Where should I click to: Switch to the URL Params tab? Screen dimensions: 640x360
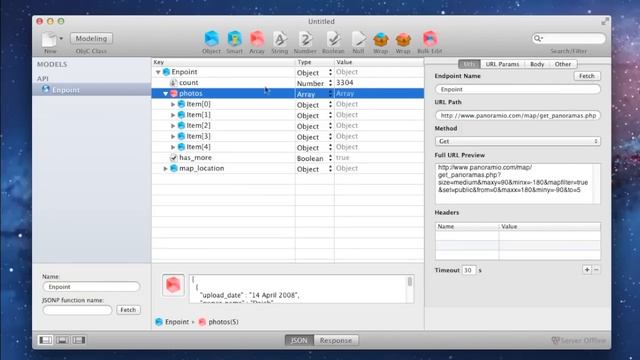pos(502,64)
